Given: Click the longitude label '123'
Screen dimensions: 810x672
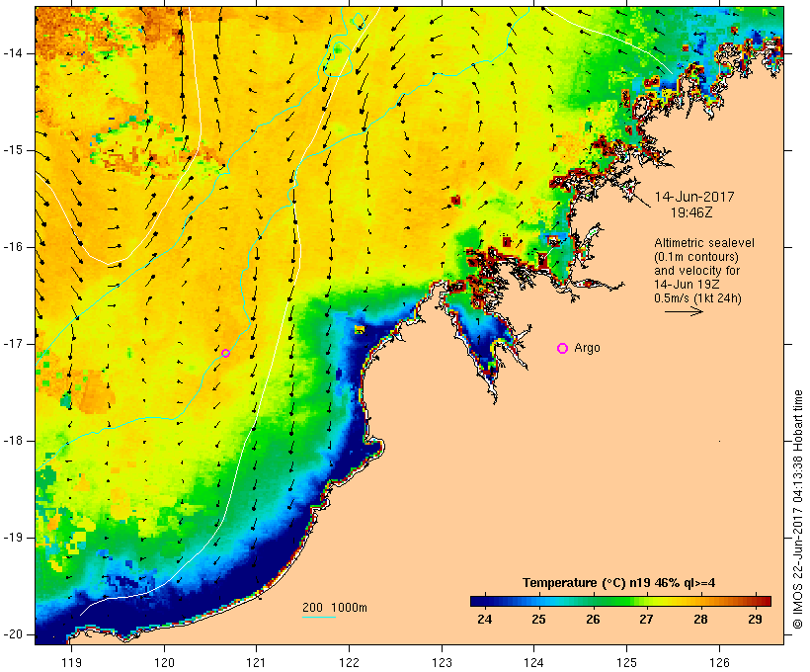Looking at the screenshot, I should (442, 662).
